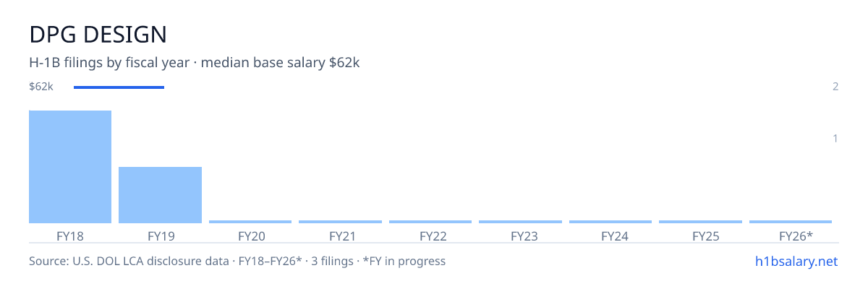
Task: Click the FY22 bar stub
Action: coord(430,222)
